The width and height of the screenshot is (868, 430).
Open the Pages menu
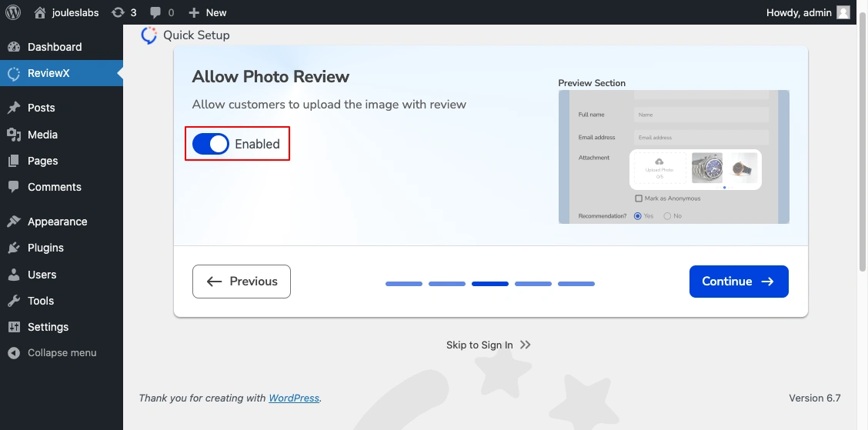pyautogui.click(x=62, y=161)
